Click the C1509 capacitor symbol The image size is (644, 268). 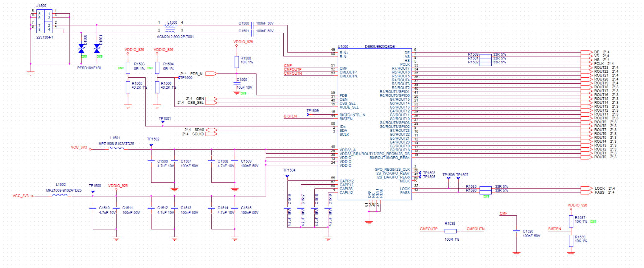235,161
